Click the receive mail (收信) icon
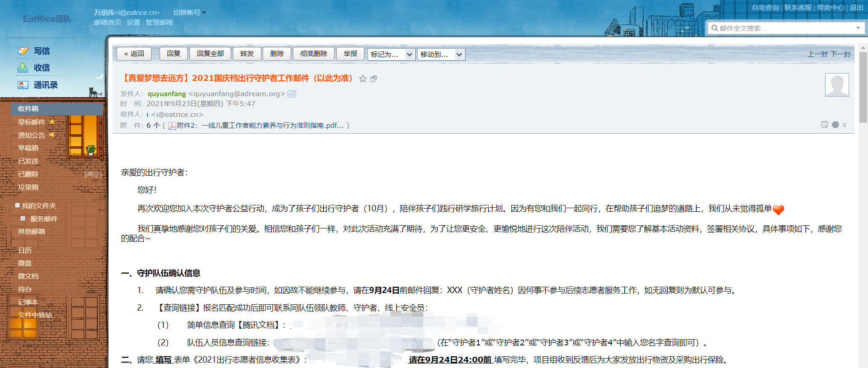This screenshot has width=868, height=368. coord(23,68)
